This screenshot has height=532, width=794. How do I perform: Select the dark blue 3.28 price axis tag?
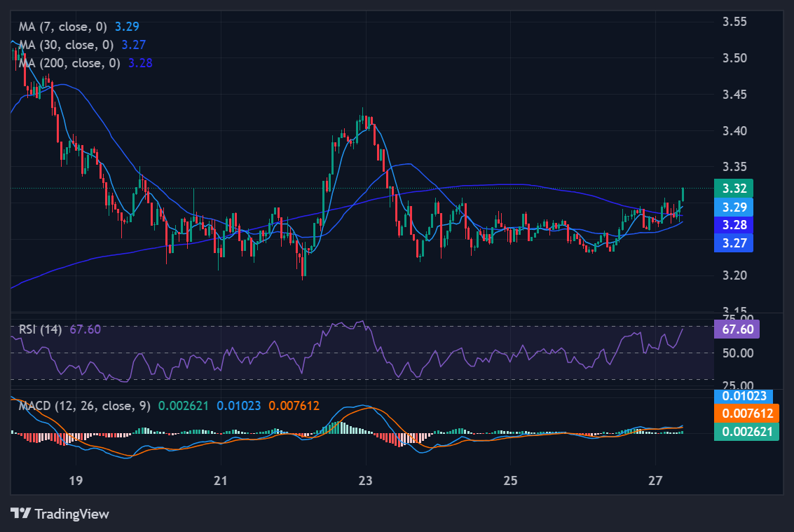(733, 225)
